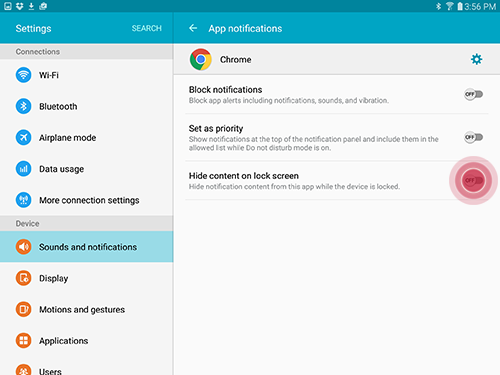Viewport: 500px width, 375px height.
Task: Select Sounds and notifications entry
Action: click(87, 247)
